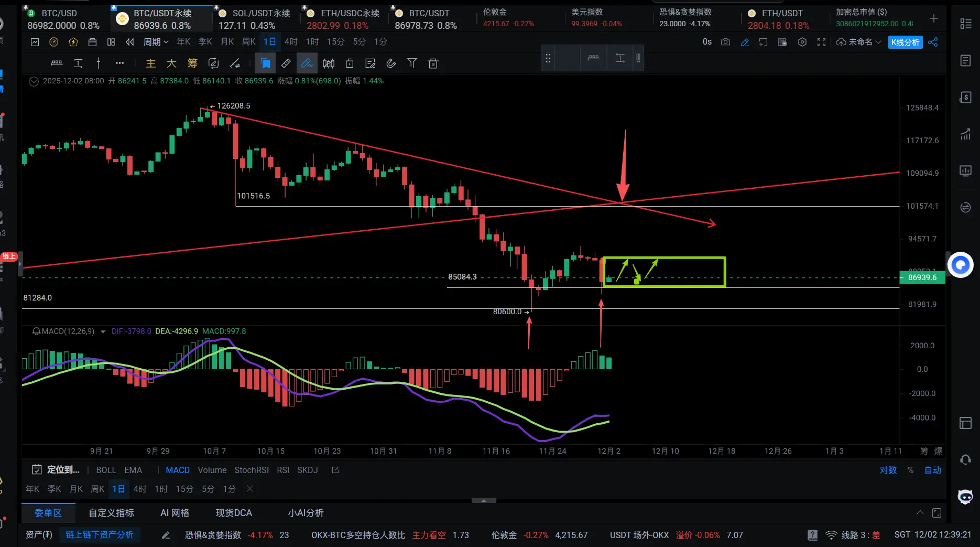Click the blue circular floating assistant button
980x547 pixels.
(x=961, y=265)
